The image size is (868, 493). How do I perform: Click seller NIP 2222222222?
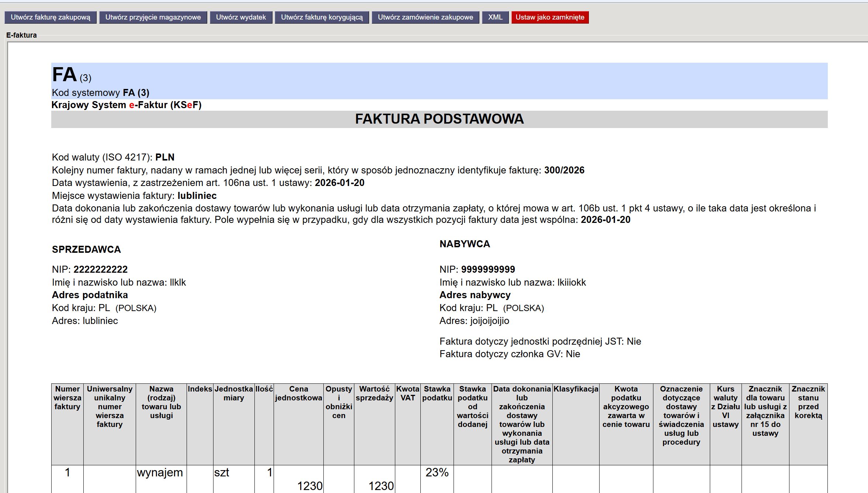(100, 269)
